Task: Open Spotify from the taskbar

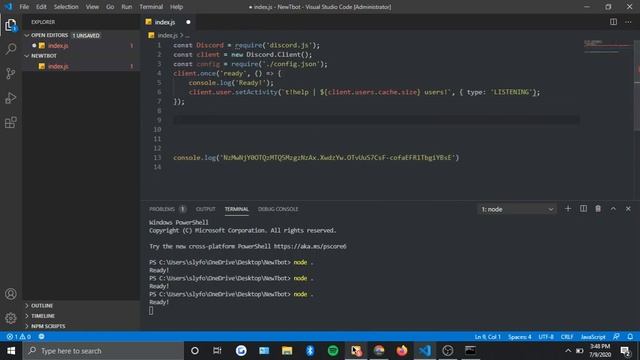Action: coord(333,351)
